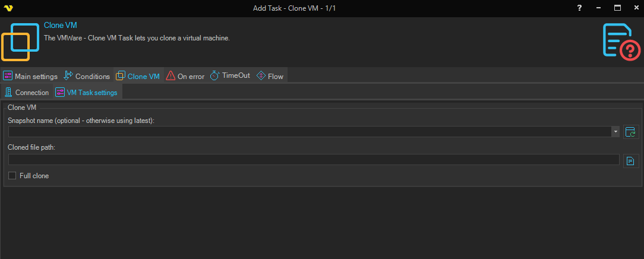Select the Flow tab
This screenshot has height=259, width=644.
point(270,76)
